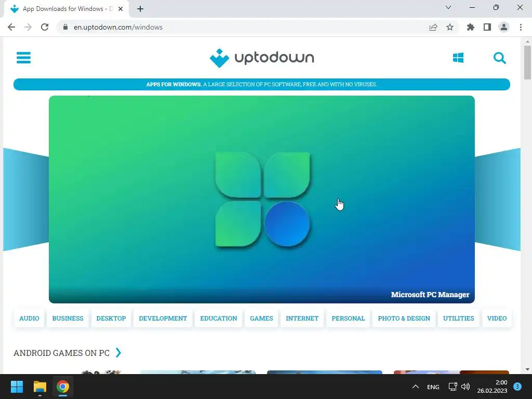This screenshot has height=399, width=532.
Task: Open the Personal category
Action: click(348, 318)
